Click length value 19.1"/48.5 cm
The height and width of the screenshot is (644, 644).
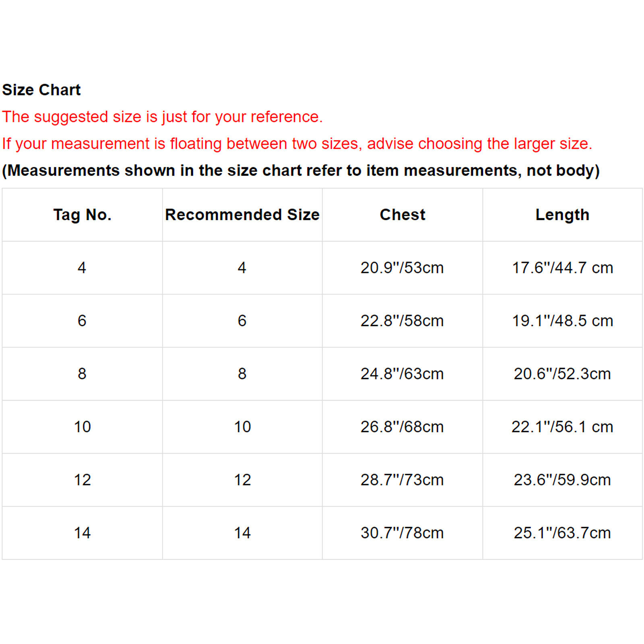pos(562,321)
